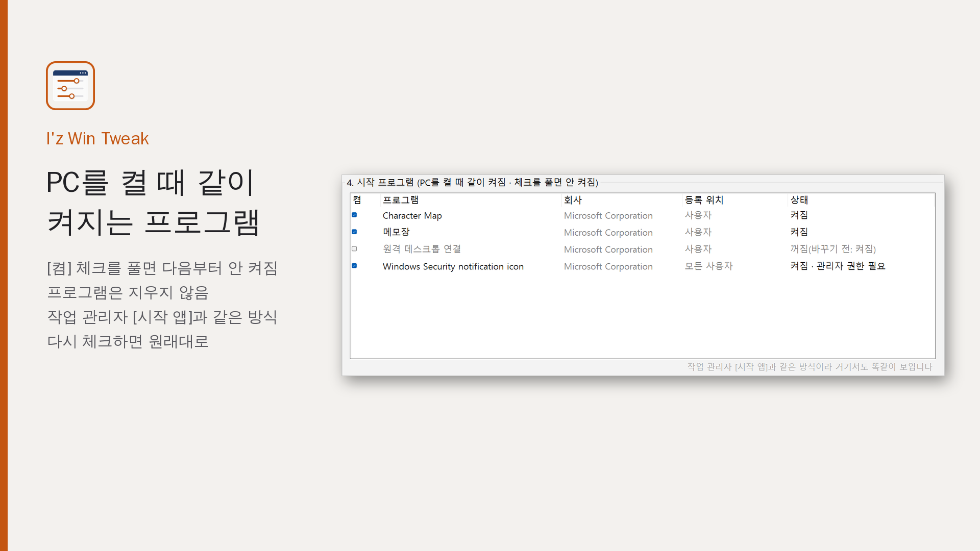
Task: Click the 켬 column header
Action: tap(357, 200)
